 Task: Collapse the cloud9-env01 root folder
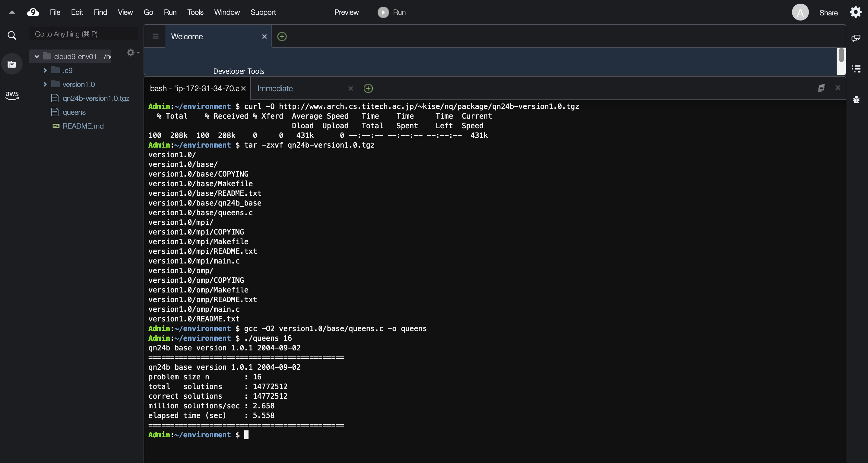coord(37,57)
